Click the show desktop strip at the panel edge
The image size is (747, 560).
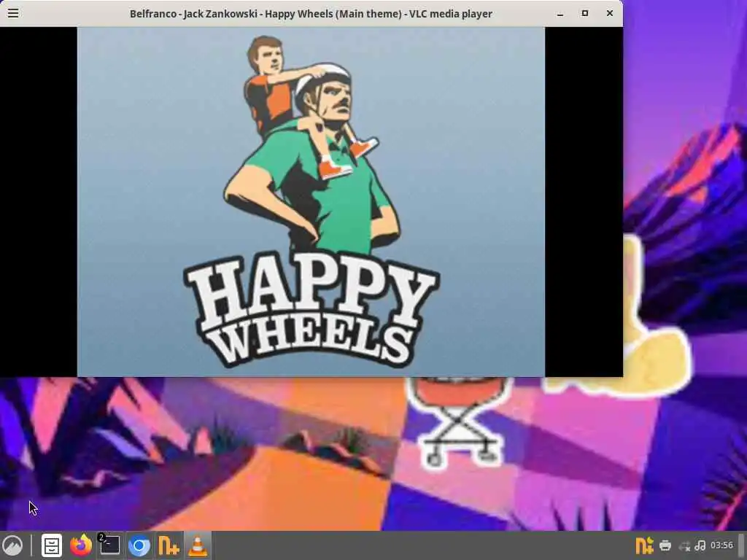click(x=741, y=545)
